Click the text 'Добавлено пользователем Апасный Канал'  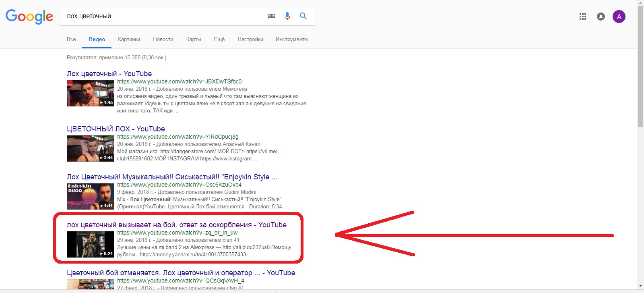click(208, 144)
